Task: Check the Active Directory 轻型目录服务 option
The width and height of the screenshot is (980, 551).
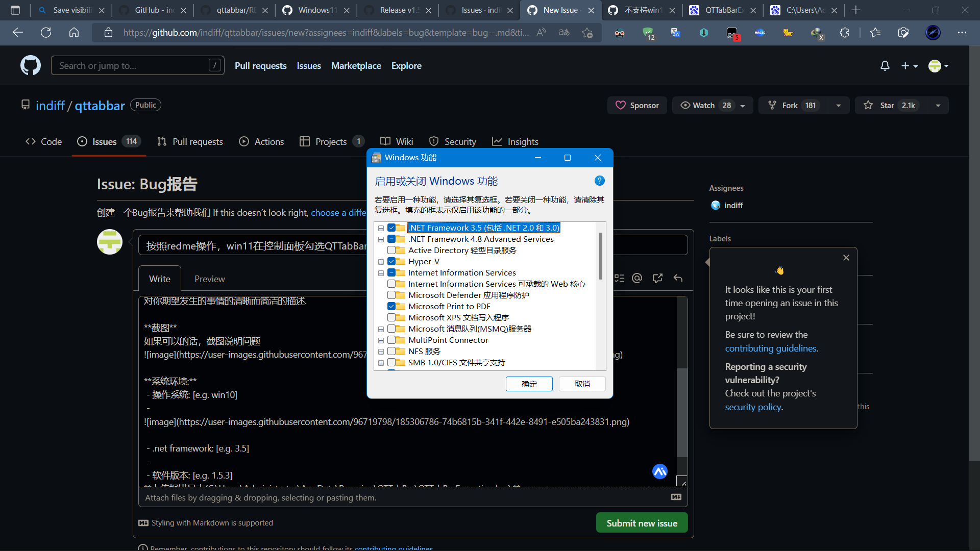Action: (391, 250)
